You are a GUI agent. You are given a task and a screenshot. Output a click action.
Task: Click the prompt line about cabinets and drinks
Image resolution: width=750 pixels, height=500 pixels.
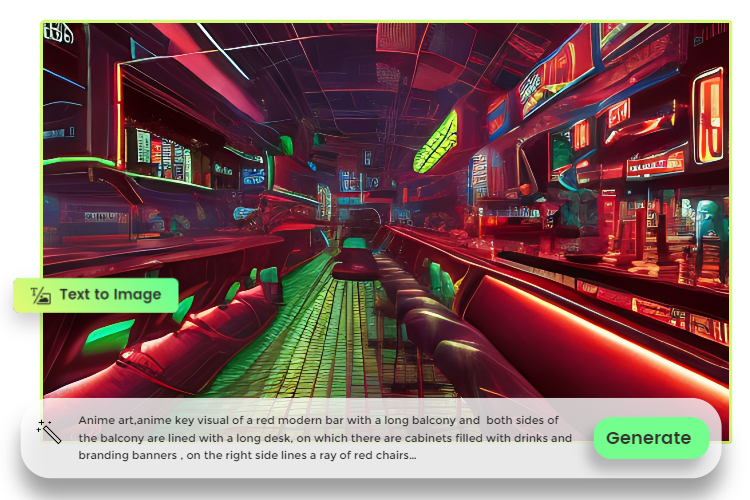325,438
